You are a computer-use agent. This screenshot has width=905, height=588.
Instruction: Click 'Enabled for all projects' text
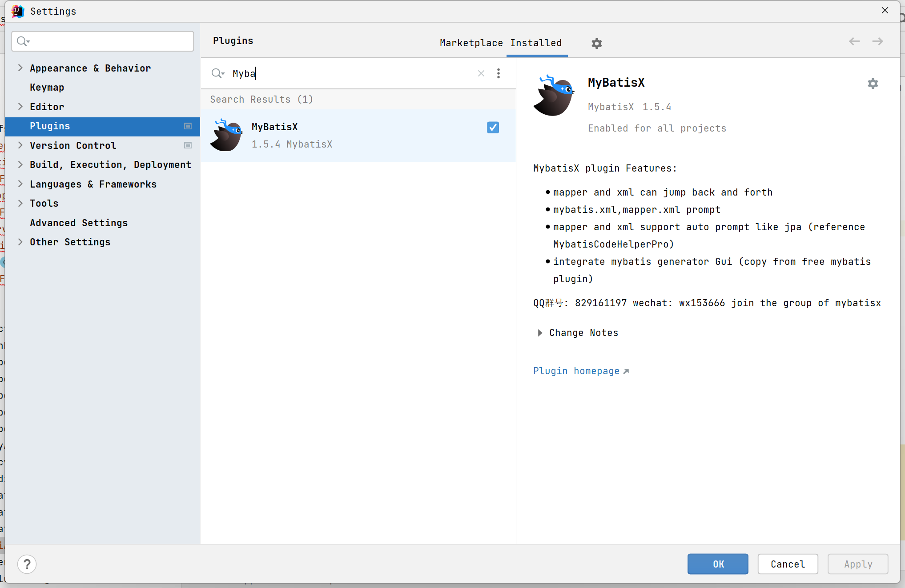click(x=657, y=128)
